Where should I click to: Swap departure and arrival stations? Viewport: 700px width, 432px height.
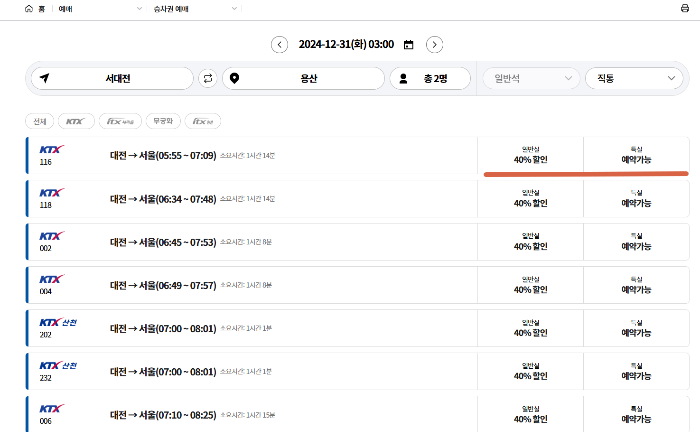pos(208,79)
